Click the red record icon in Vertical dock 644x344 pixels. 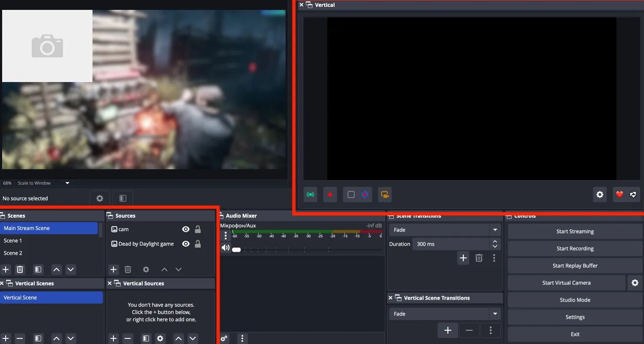(x=330, y=195)
